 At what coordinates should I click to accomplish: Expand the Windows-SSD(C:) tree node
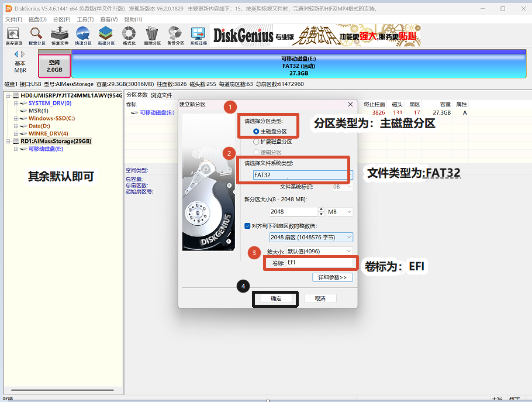point(16,119)
